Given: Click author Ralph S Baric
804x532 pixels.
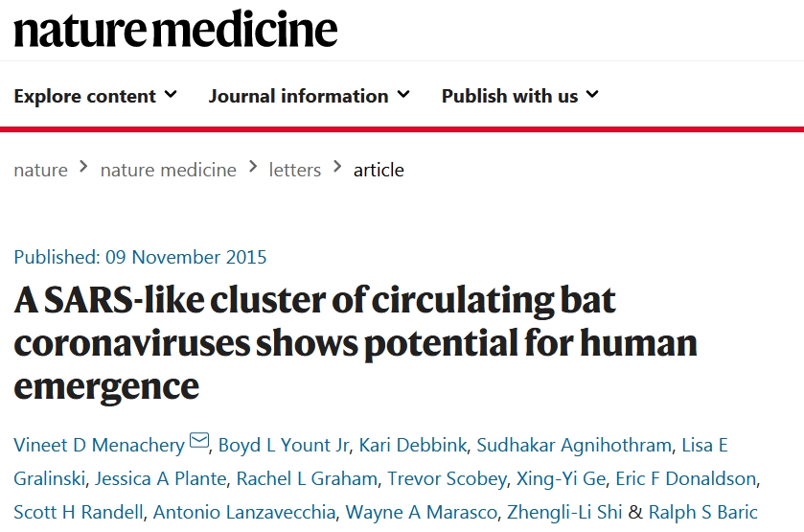Looking at the screenshot, I should pyautogui.click(x=703, y=512).
